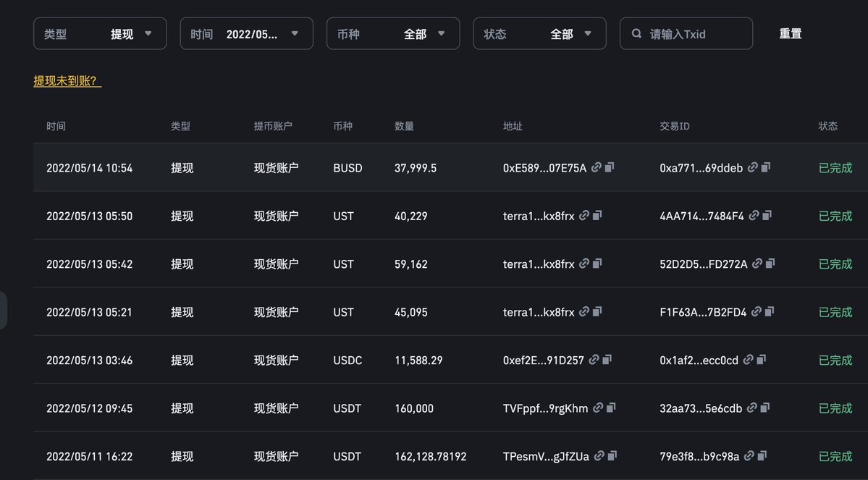Click the 数量 column header
868x480 pixels.
(404, 126)
